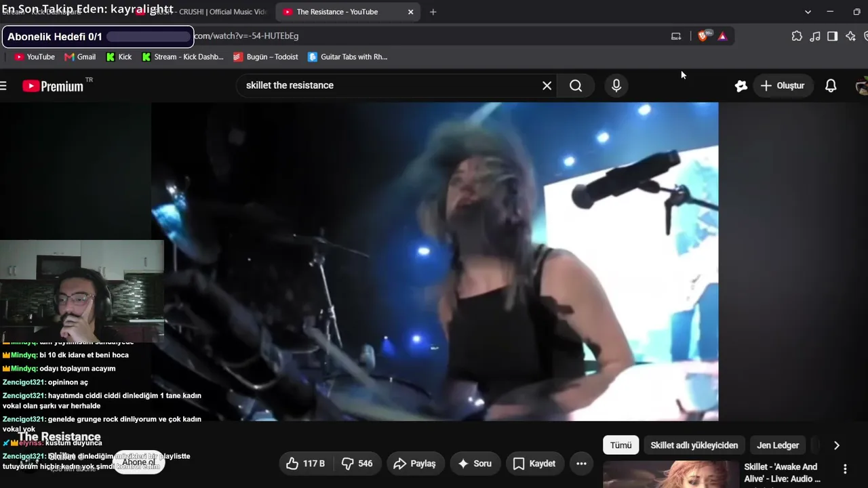The width and height of the screenshot is (868, 488).
Task: Open options for 'Awake And Alive' video
Action: click(x=845, y=469)
